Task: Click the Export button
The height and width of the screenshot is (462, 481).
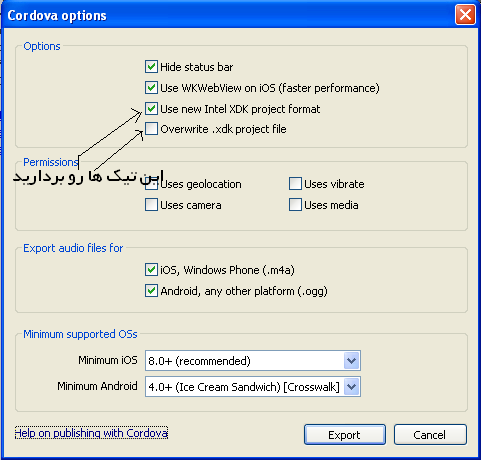Action: tap(345, 435)
